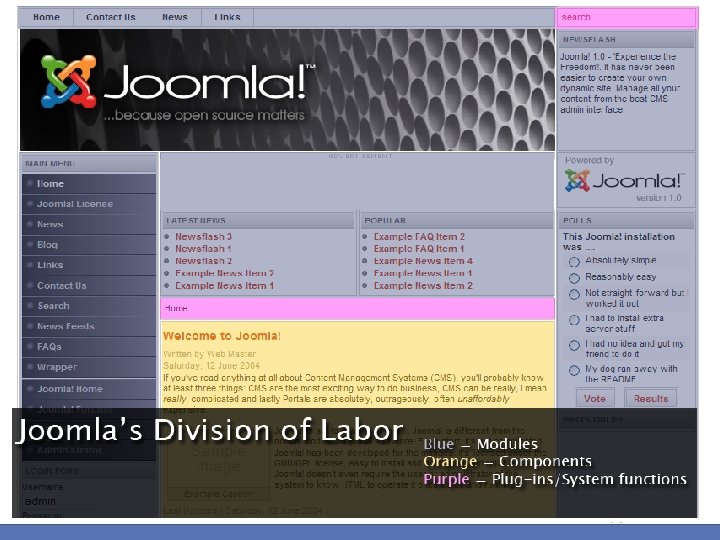
Task: Open Example FAQ Item 1 link
Action: [419, 248]
